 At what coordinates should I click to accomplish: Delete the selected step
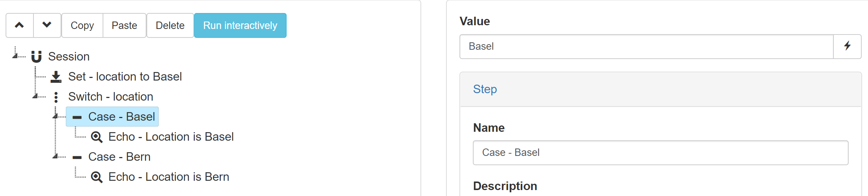pyautogui.click(x=170, y=25)
